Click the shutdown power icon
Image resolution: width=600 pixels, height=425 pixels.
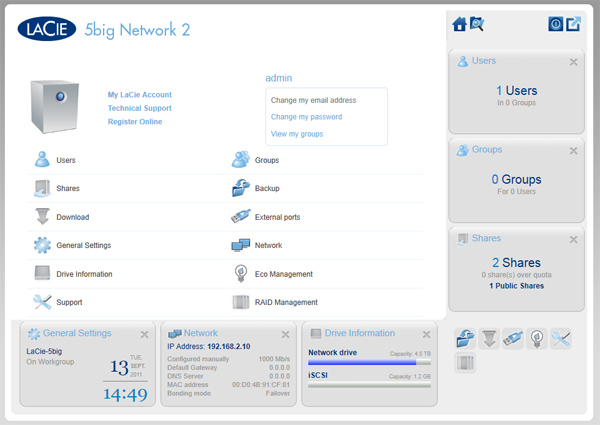tap(556, 24)
